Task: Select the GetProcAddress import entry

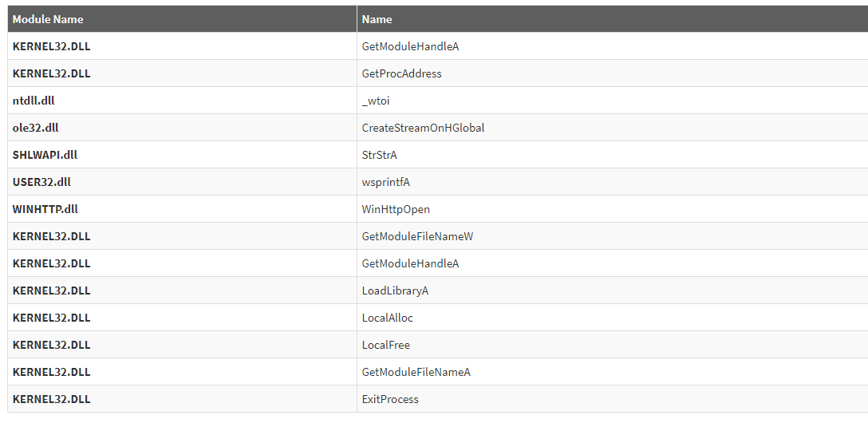Action: click(401, 73)
